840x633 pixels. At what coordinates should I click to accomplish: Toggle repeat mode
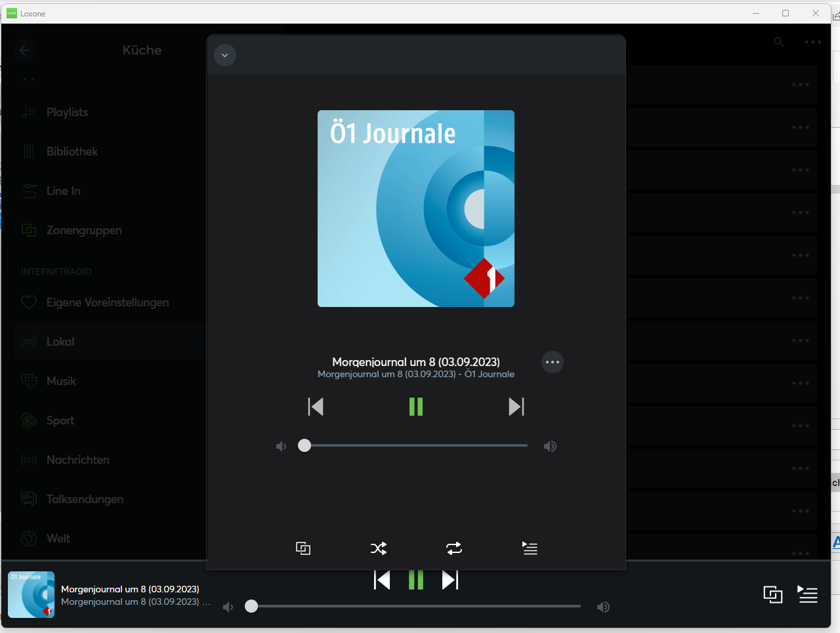pyautogui.click(x=454, y=548)
